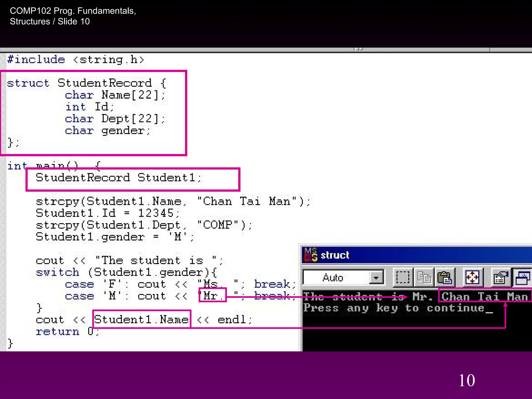
Task: Click the '#include <string.h>' line
Action: pyautogui.click(x=75, y=60)
